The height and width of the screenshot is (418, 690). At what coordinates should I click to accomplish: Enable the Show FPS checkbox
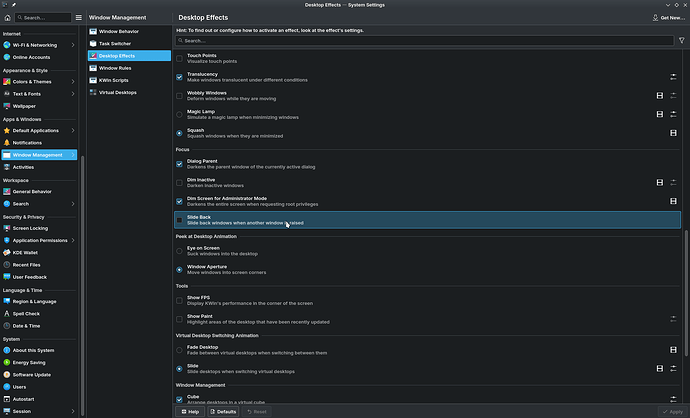(180, 301)
